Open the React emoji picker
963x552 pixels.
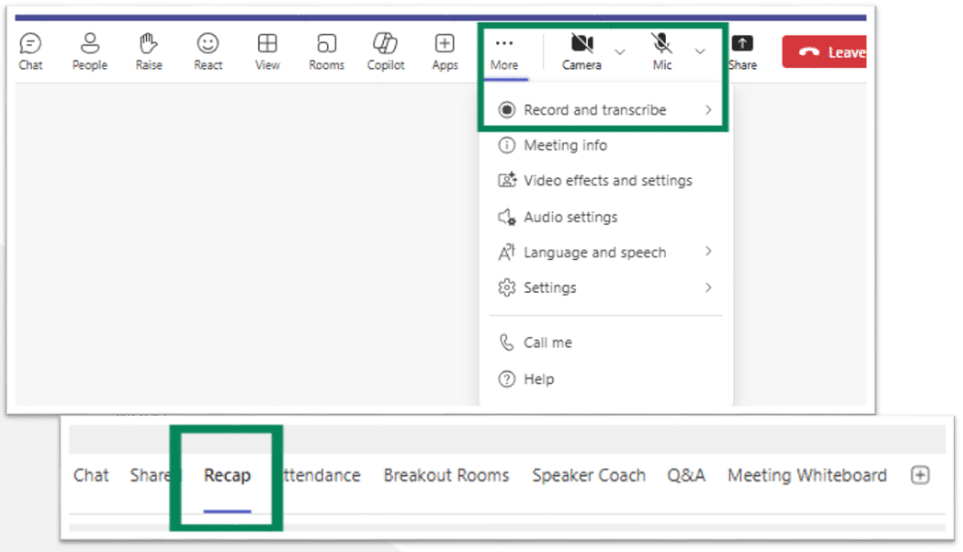pyautogui.click(x=208, y=50)
